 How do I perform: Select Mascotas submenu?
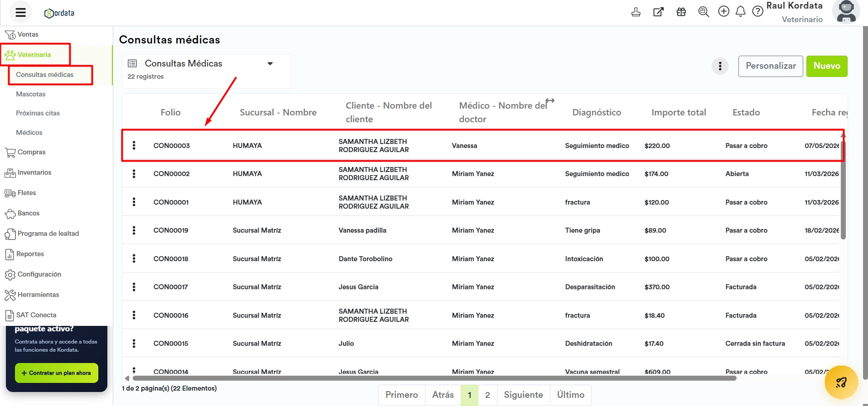[30, 94]
